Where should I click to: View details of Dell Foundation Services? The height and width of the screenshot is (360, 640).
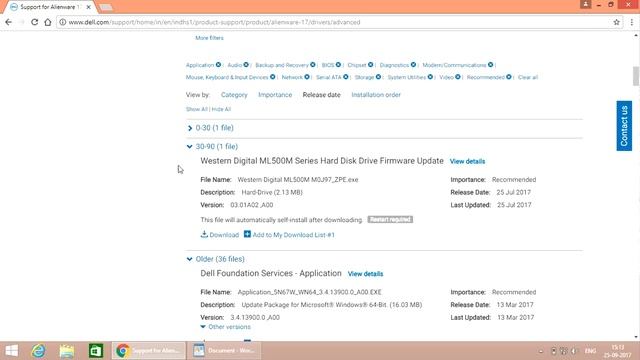(365, 274)
